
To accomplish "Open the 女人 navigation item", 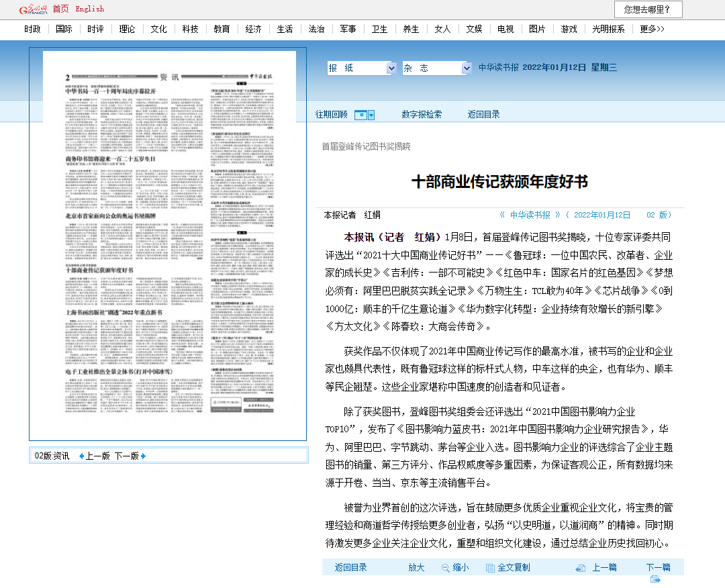I will (442, 29).
